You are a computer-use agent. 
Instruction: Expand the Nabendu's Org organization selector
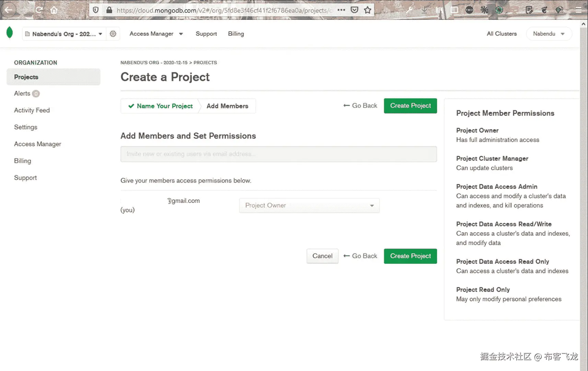(x=64, y=34)
